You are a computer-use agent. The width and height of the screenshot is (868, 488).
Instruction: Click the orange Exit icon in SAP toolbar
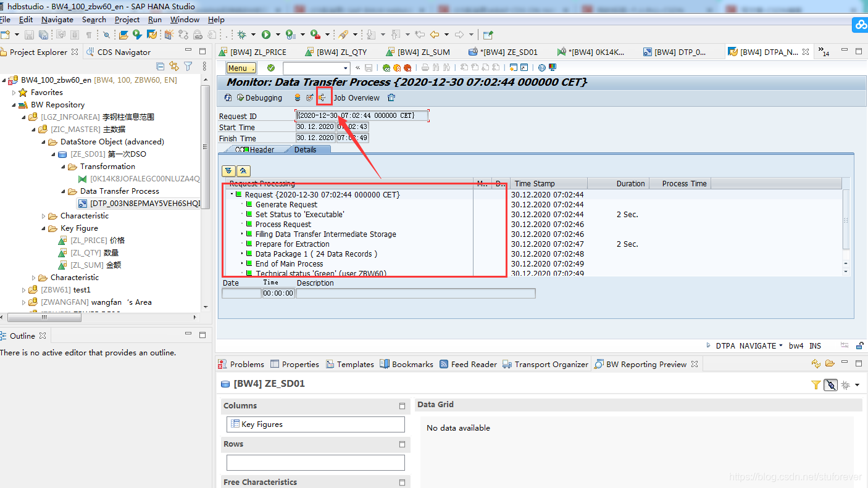[397, 68]
